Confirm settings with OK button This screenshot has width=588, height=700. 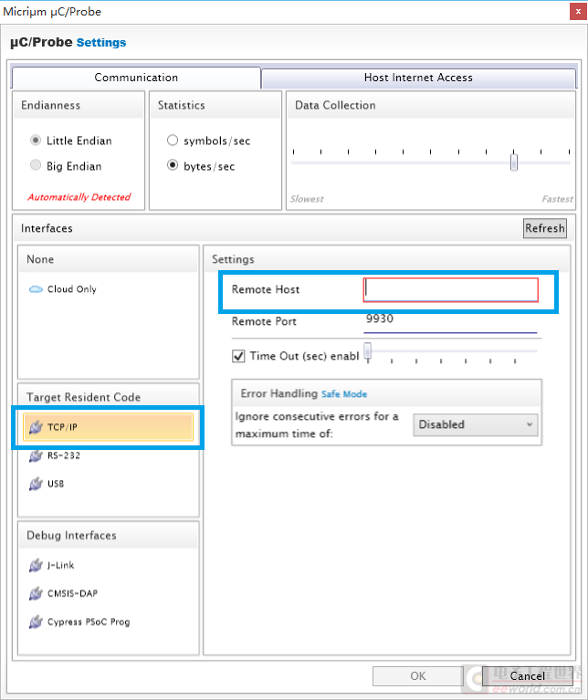[x=418, y=676]
